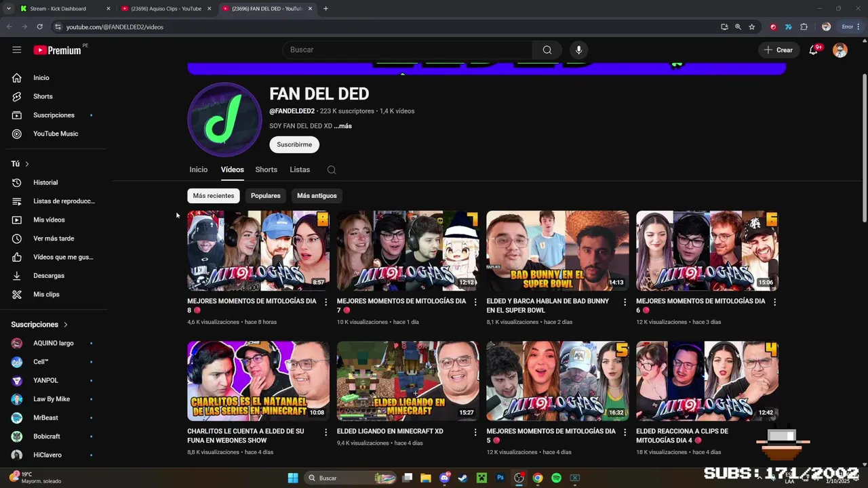Open options for MITOLOGÍAS DIA 7 video
868x488 pixels.
pyautogui.click(x=475, y=302)
